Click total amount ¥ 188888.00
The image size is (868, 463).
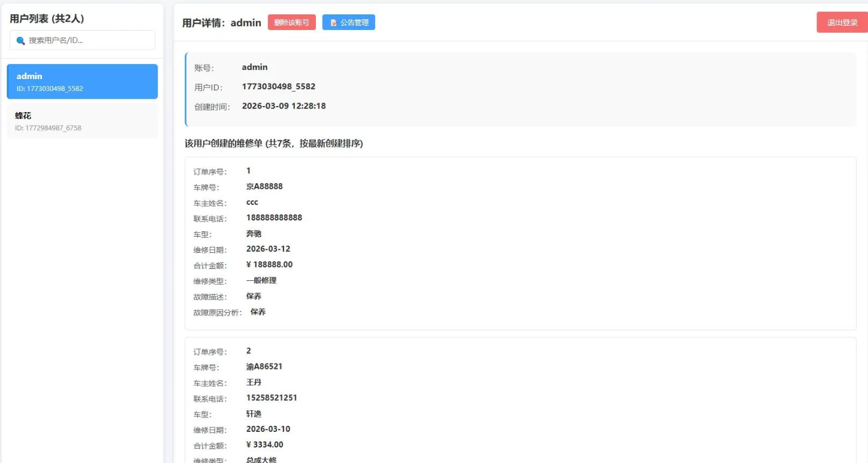coord(269,264)
